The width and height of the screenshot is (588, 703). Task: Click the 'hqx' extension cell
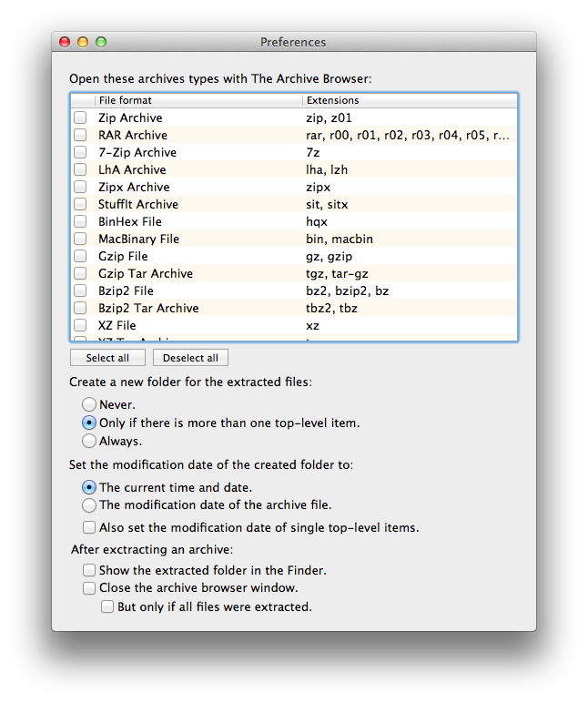tap(411, 221)
